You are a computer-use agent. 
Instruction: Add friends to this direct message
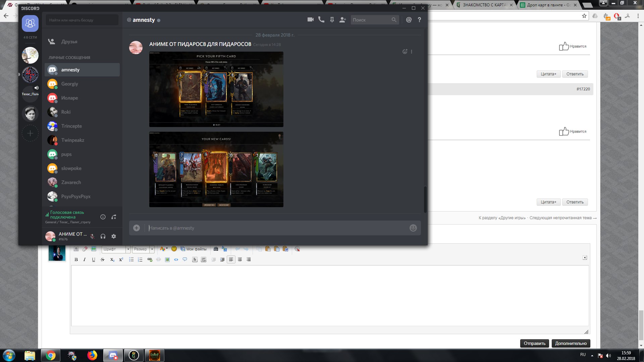click(x=342, y=20)
